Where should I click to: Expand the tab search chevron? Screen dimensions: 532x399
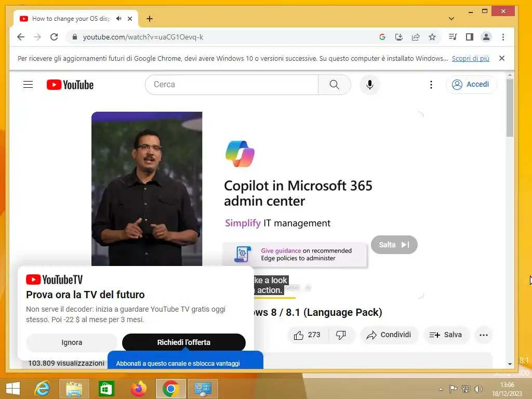[451, 19]
